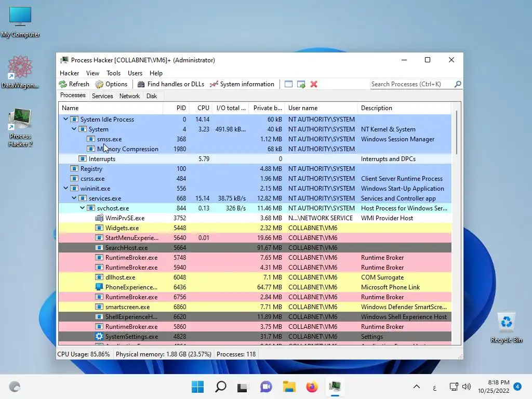Select RuntimeBroker.exe with PID 5748
Image resolution: width=532 pixels, height=399 pixels.
click(x=255, y=257)
